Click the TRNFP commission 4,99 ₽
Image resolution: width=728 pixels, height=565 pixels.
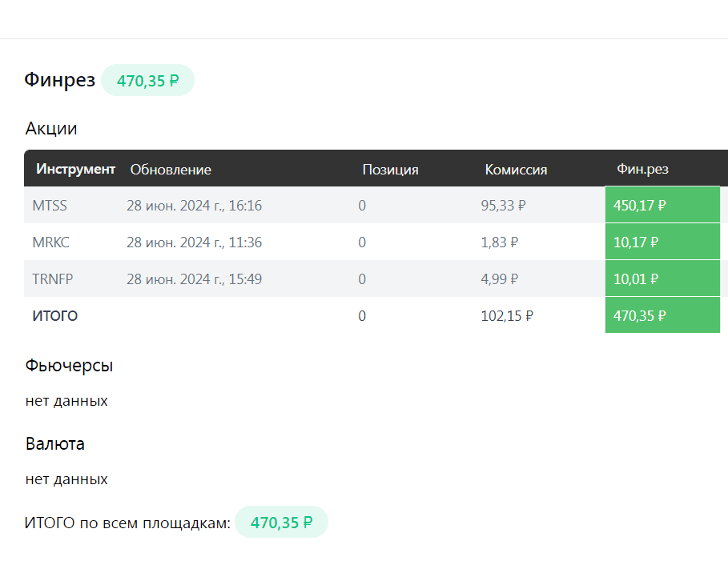click(500, 278)
